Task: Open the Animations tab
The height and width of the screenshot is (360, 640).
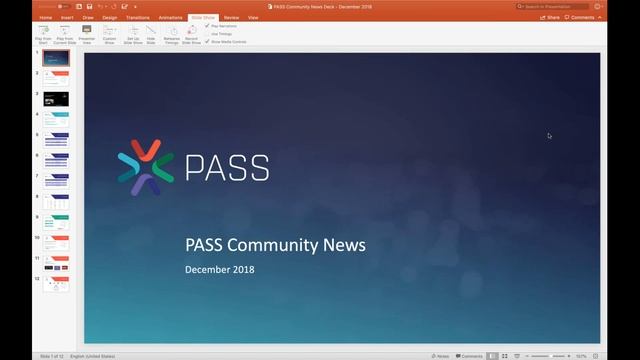Action: [x=170, y=18]
